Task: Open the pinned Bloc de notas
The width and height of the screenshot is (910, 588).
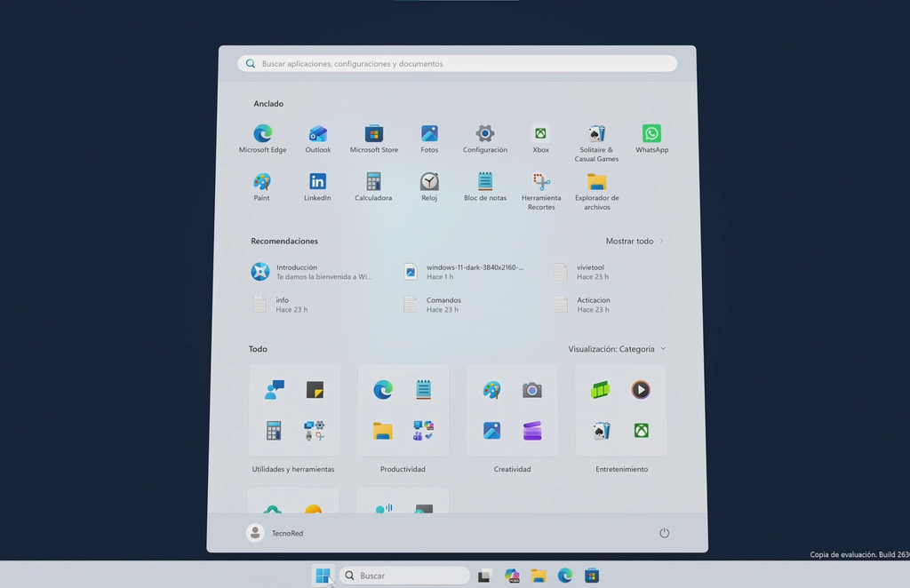Action: coord(485,187)
